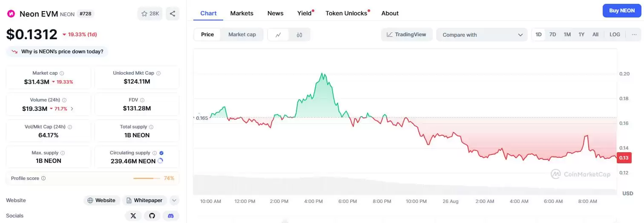
Task: Expand more website links chevron
Action: tap(174, 200)
